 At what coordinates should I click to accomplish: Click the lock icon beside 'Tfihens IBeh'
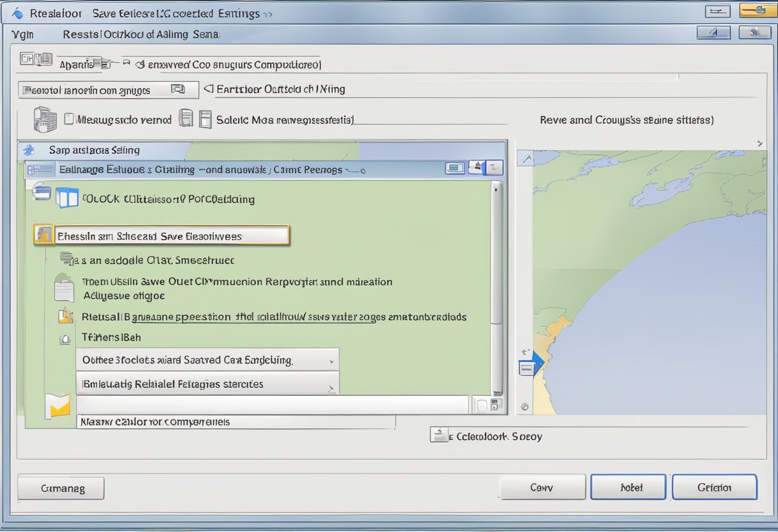click(x=65, y=339)
